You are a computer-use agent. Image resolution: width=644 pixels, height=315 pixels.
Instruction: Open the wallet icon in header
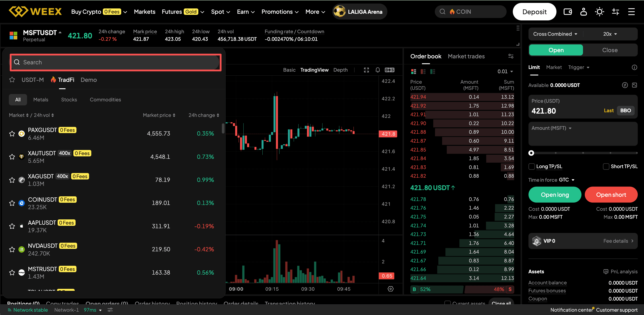point(568,12)
